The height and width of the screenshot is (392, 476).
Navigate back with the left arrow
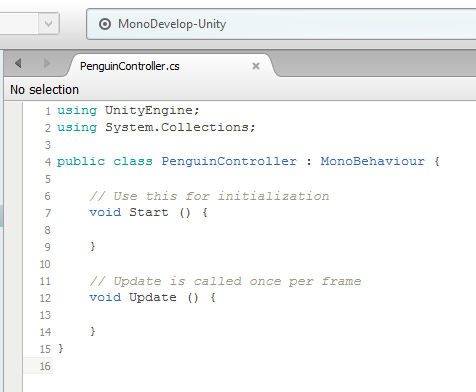pyautogui.click(x=18, y=63)
